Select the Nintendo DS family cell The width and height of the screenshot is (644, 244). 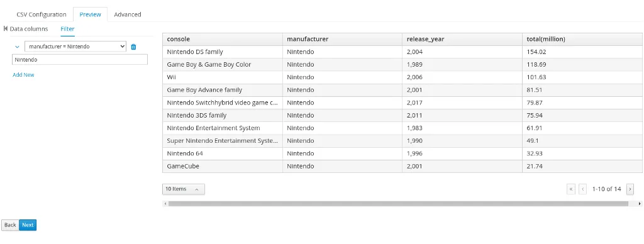pyautogui.click(x=222, y=52)
